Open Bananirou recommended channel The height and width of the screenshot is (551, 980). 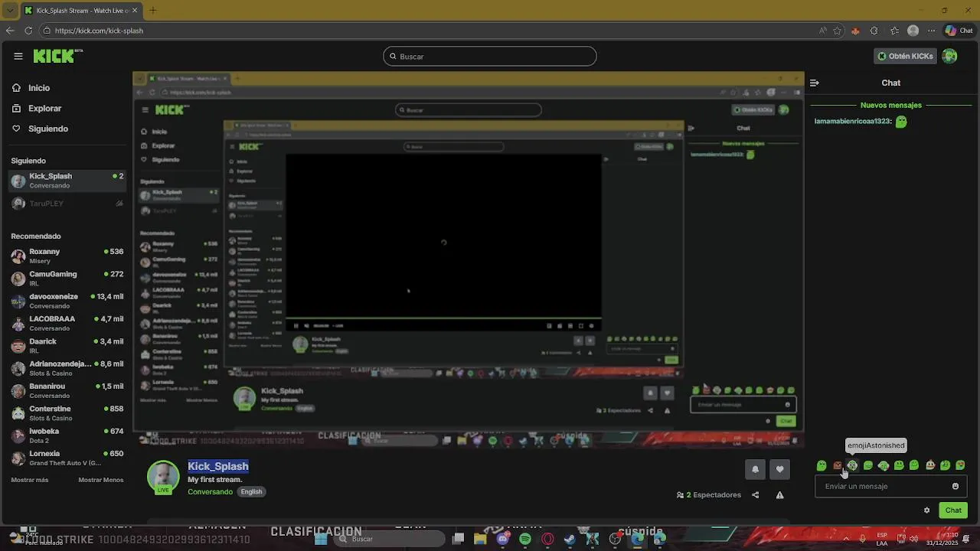(67, 391)
